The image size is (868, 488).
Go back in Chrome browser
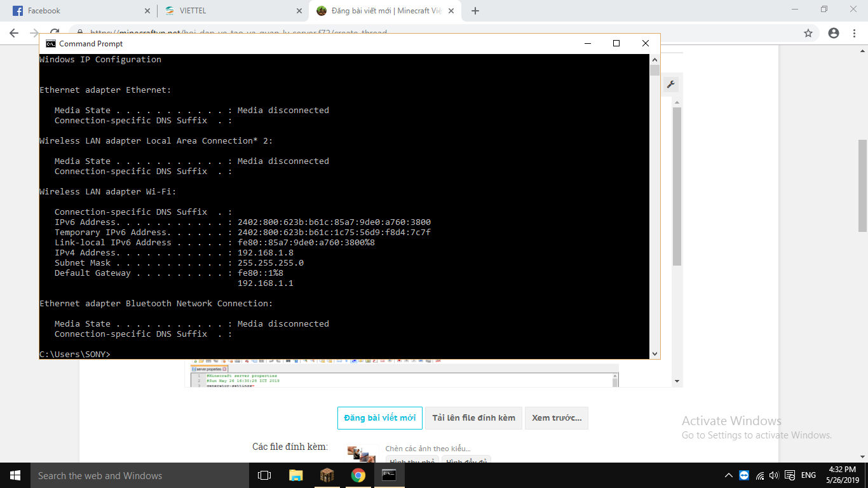point(14,33)
